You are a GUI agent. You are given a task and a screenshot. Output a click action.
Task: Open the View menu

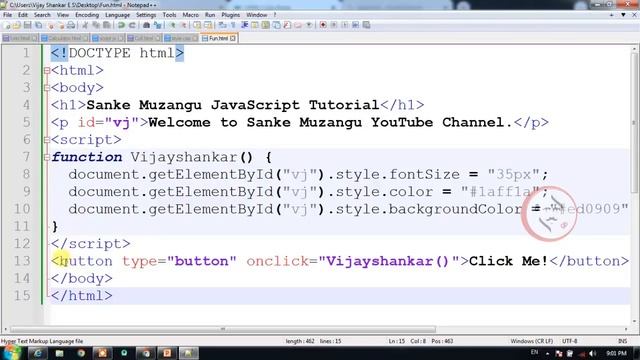click(x=62, y=15)
